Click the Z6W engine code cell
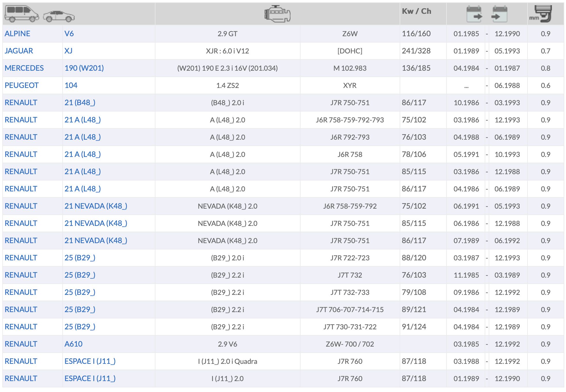Screen dimensions: 566x392 (x=350, y=34)
